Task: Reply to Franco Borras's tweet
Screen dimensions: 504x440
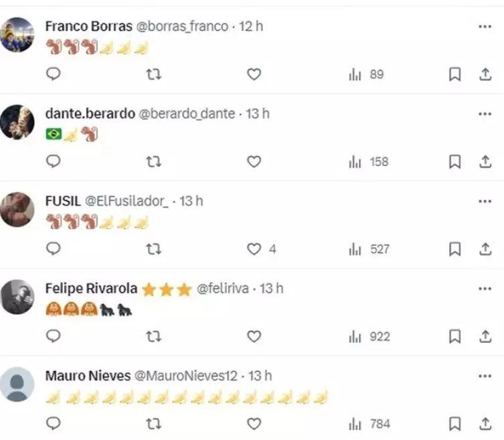Action: (x=54, y=74)
